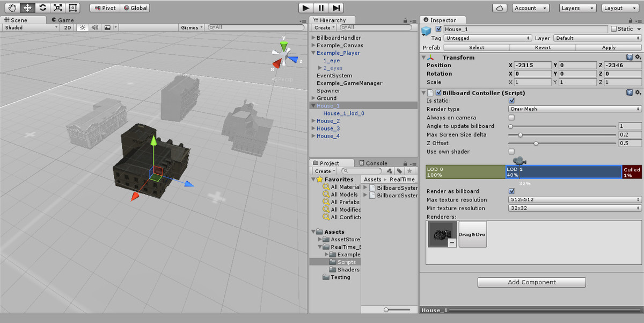Open the Max texture resolution dropdown
This screenshot has height=323, width=644.
tap(573, 199)
